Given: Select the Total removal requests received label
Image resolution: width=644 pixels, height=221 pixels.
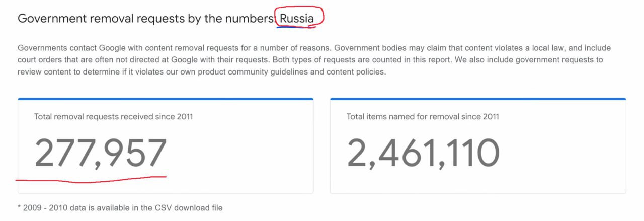Looking at the screenshot, I should [113, 117].
